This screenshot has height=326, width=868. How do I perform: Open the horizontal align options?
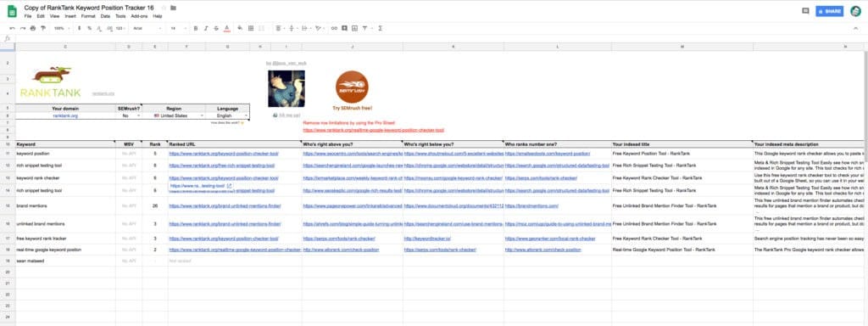coord(279,28)
